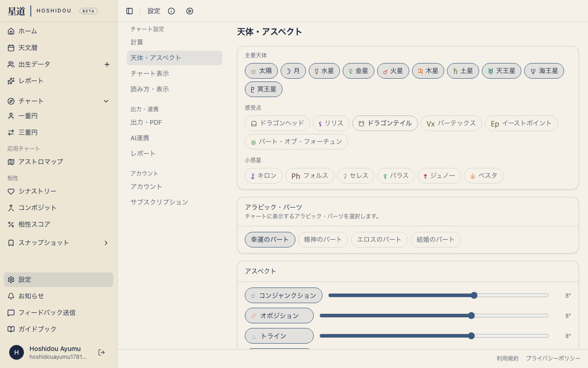Open お知らせ notifications
Image resolution: width=588 pixels, height=368 pixels.
[x=59, y=296]
